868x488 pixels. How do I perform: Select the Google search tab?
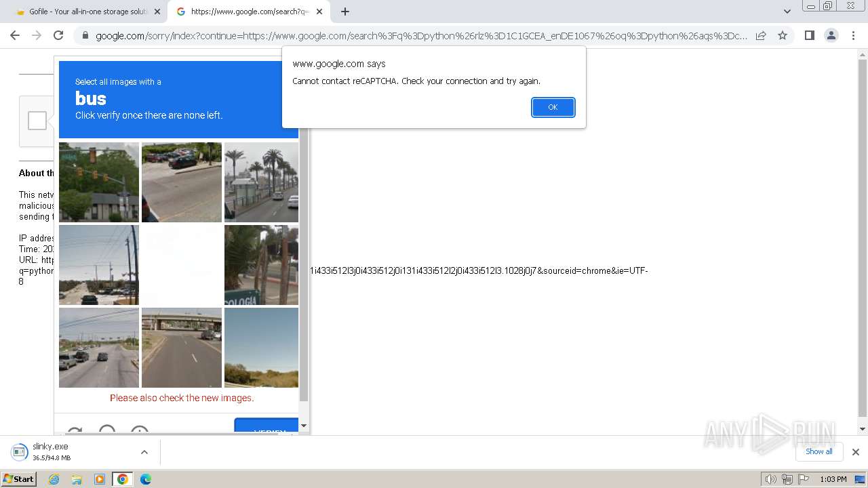pyautogui.click(x=248, y=12)
